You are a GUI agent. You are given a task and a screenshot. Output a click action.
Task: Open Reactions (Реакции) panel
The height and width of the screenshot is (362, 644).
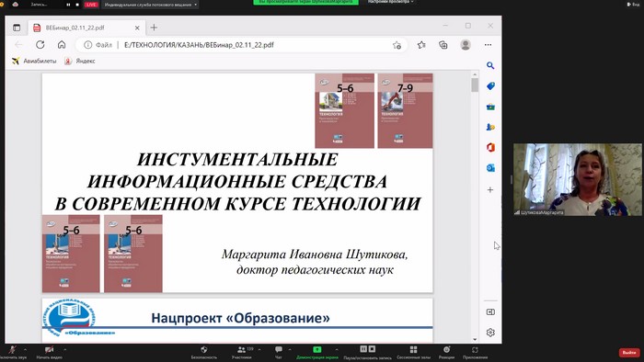pos(446,352)
